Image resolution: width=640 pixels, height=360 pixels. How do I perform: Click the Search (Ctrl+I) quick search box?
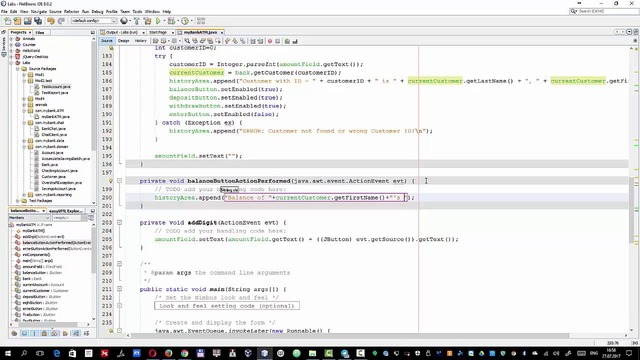pos(604,11)
